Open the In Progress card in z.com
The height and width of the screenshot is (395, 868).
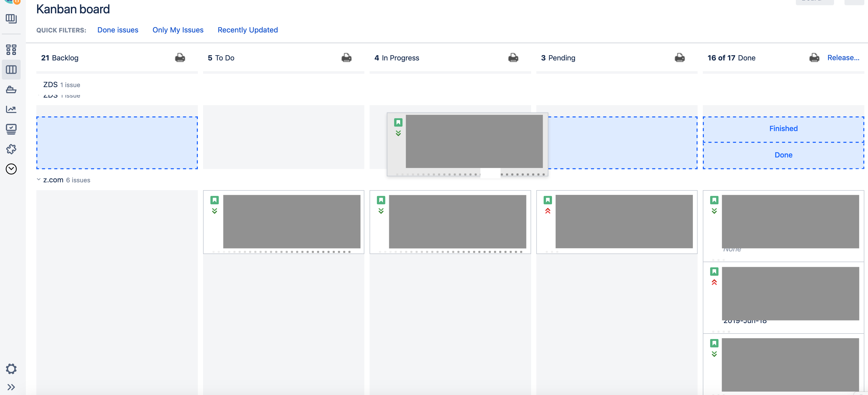pos(450,222)
